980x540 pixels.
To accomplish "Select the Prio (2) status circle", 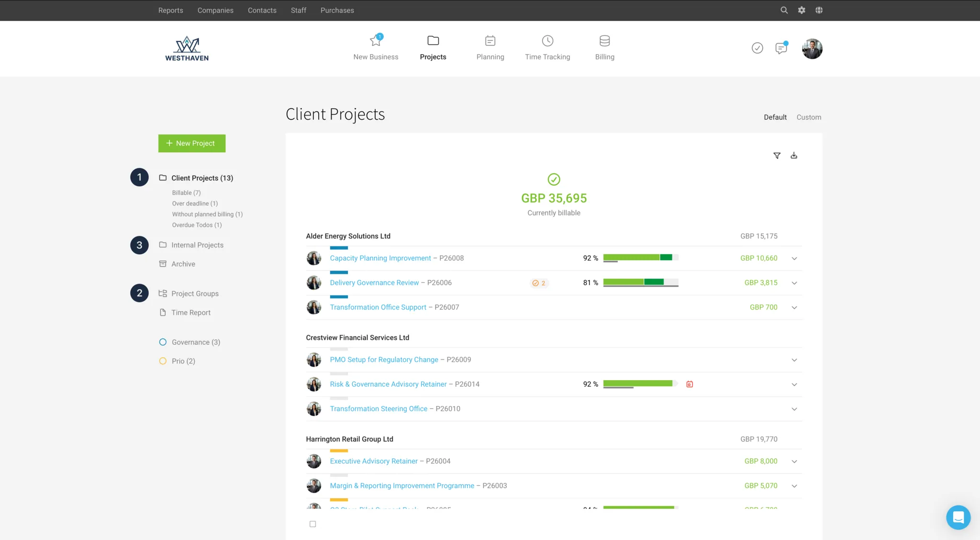I will (163, 360).
